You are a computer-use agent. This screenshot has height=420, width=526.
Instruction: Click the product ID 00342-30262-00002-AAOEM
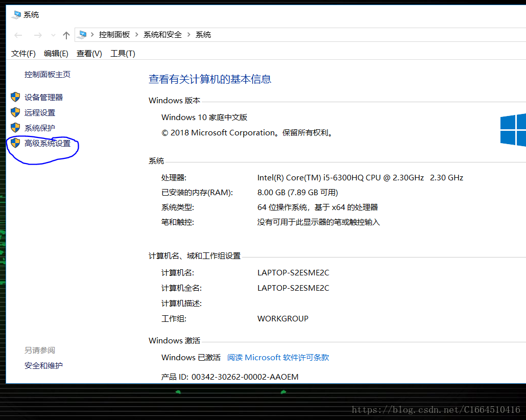coord(245,377)
